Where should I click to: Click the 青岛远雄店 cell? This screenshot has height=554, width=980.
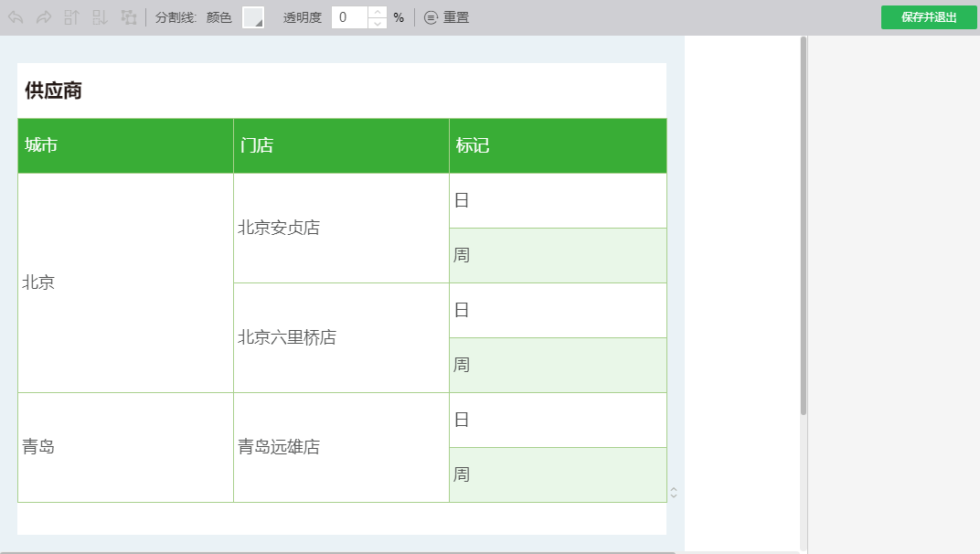point(279,447)
